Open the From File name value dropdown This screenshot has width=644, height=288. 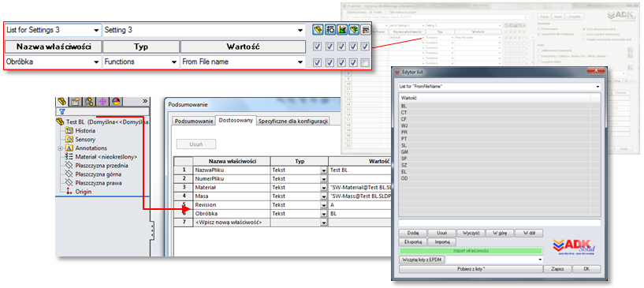300,62
